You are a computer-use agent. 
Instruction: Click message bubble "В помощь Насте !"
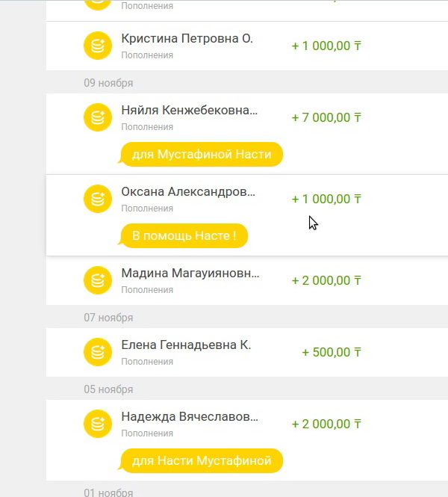point(184,236)
